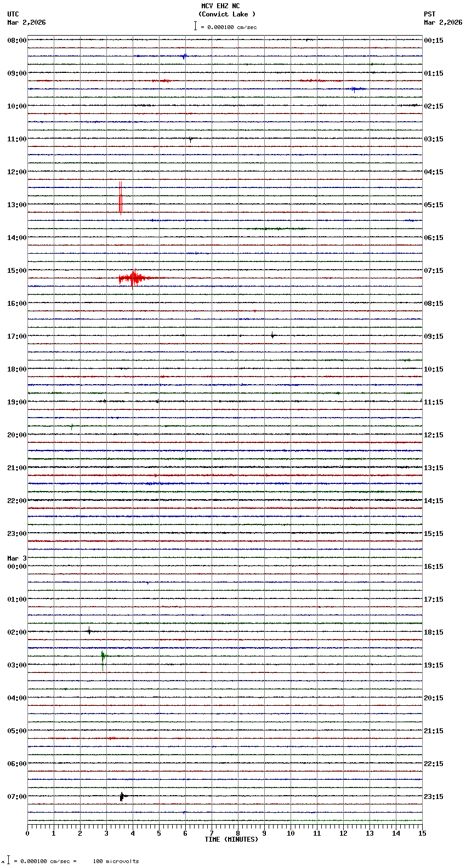Click the '19:00' UTC time label
The height and width of the screenshot is (868, 466).
click(x=17, y=402)
